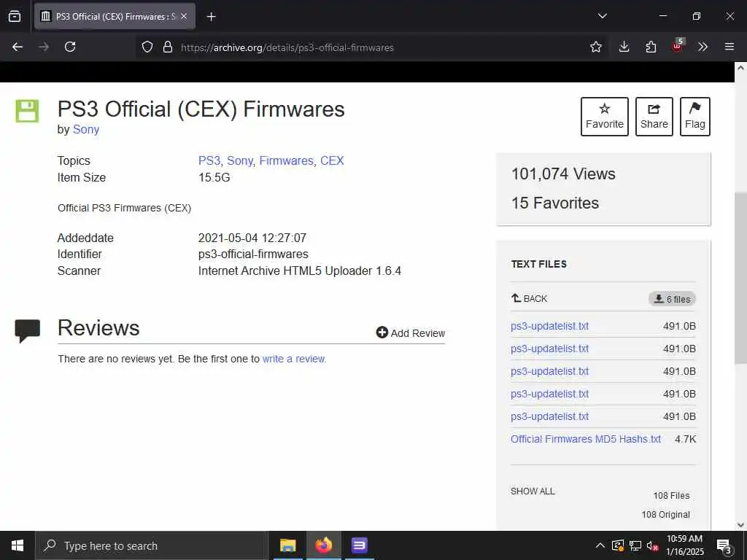The width and height of the screenshot is (747, 560).
Task: Bookmark this page with the star
Action: [595, 47]
